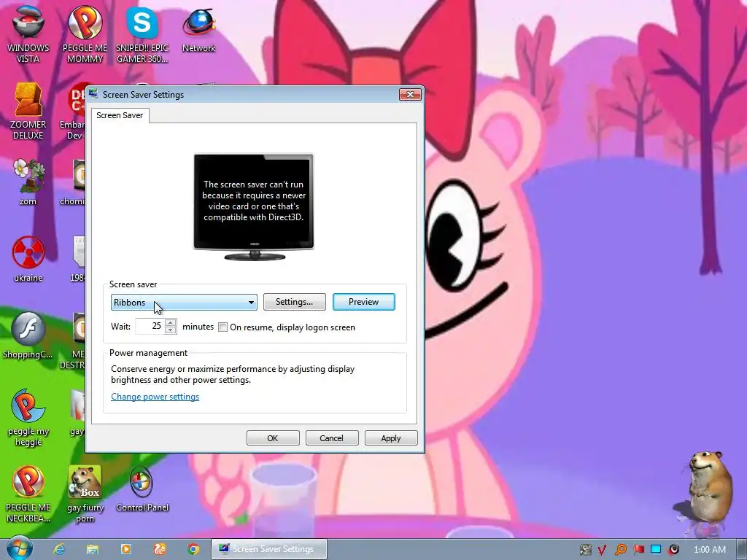
Task: Open Windows Media Player from taskbar
Action: [125, 549]
